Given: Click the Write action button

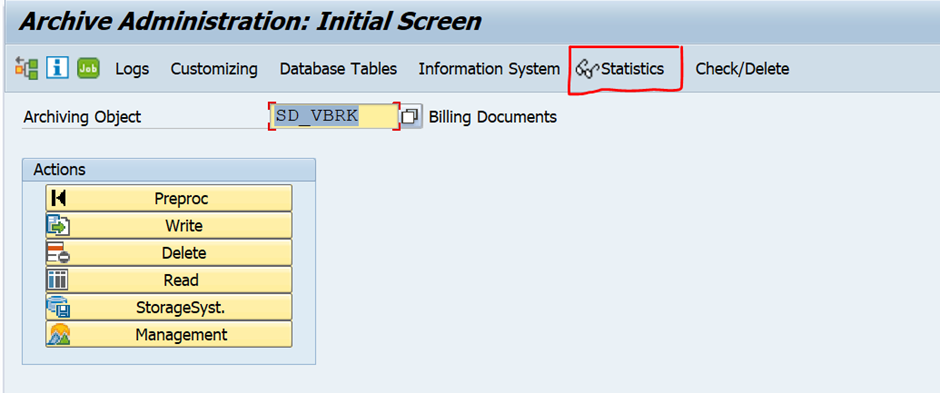Looking at the screenshot, I should coord(169,226).
